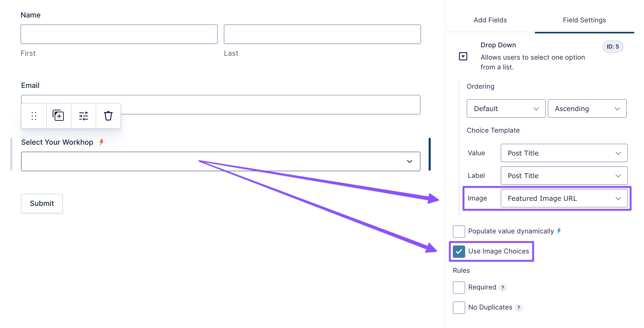Click the No Duplicates help icon
This screenshot has width=644, height=328.
pos(518,308)
